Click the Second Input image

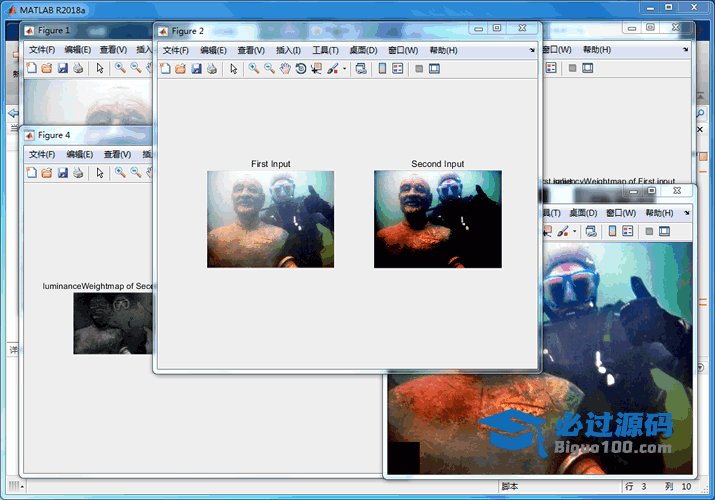437,219
